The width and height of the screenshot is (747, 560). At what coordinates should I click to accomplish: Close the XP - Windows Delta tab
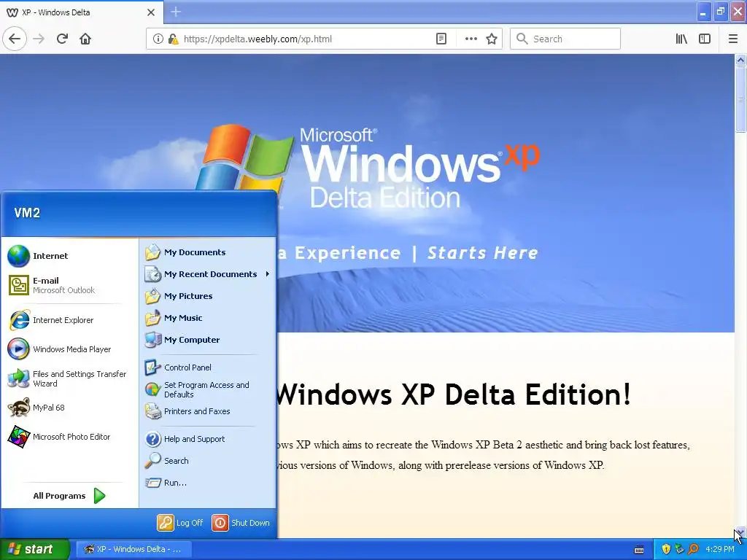pyautogui.click(x=150, y=12)
